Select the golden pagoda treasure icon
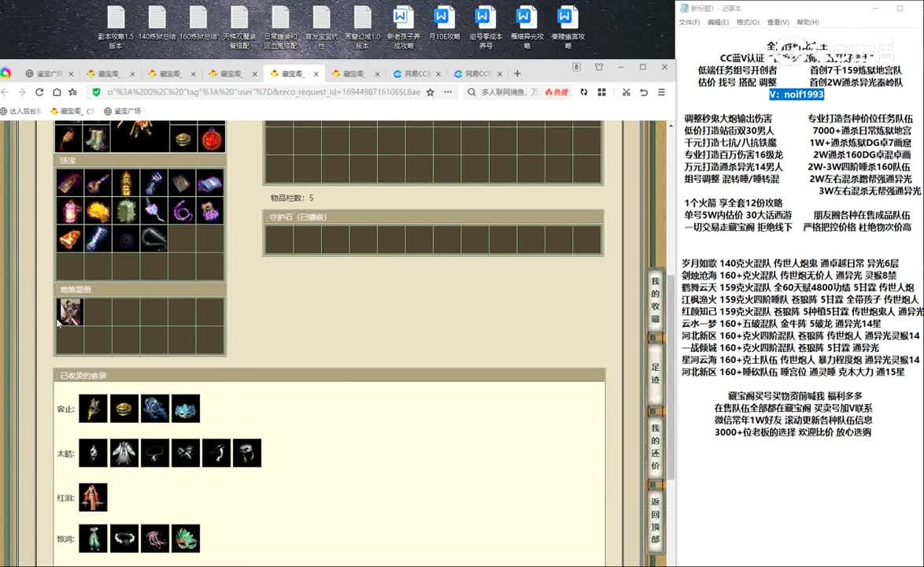 coord(126,183)
